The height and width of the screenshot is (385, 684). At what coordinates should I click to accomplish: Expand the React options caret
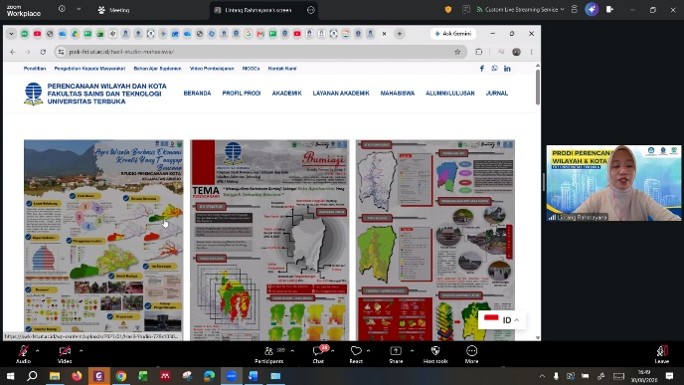368,350
